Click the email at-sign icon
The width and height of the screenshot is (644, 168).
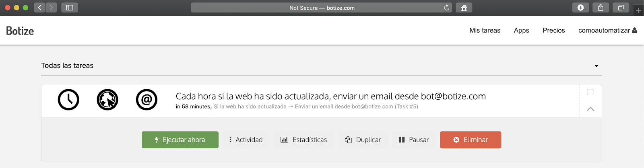147,100
